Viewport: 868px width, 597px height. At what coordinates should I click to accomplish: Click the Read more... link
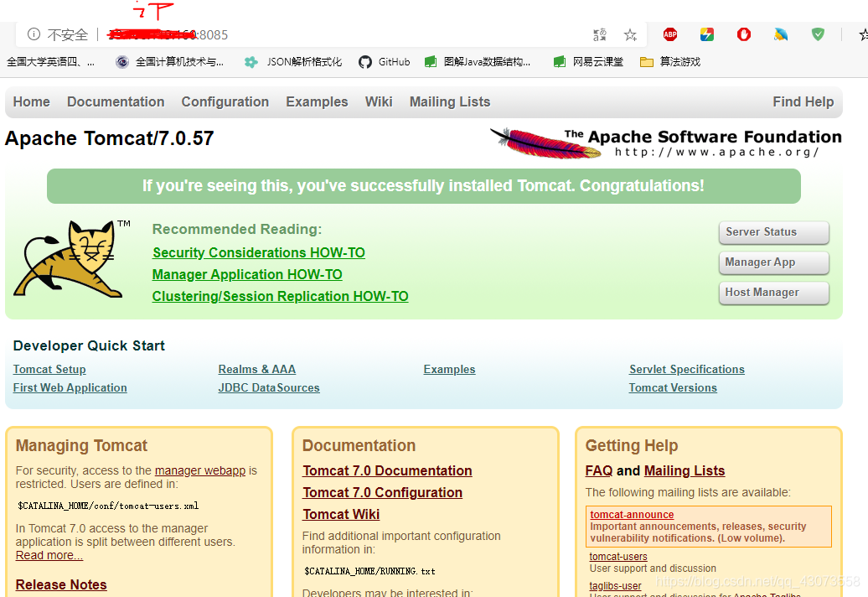coord(49,555)
